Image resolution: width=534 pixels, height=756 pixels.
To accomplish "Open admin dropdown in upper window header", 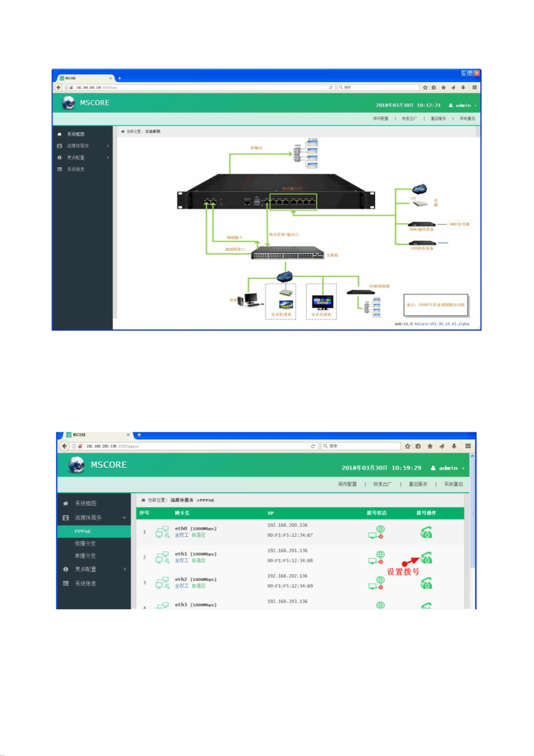I will (463, 105).
